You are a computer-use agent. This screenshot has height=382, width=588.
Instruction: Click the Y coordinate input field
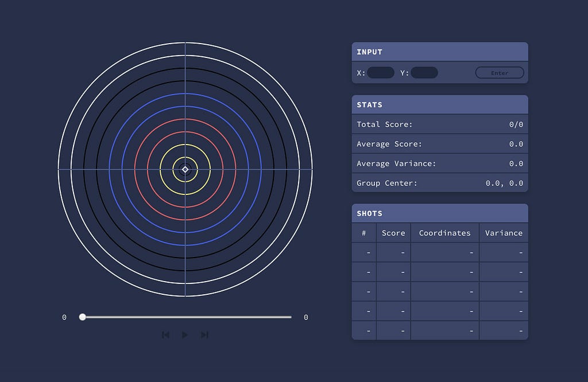(x=424, y=73)
